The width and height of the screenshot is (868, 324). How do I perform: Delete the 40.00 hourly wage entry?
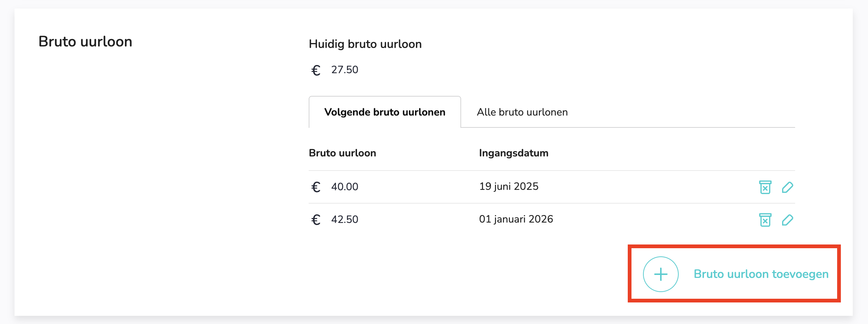click(765, 187)
